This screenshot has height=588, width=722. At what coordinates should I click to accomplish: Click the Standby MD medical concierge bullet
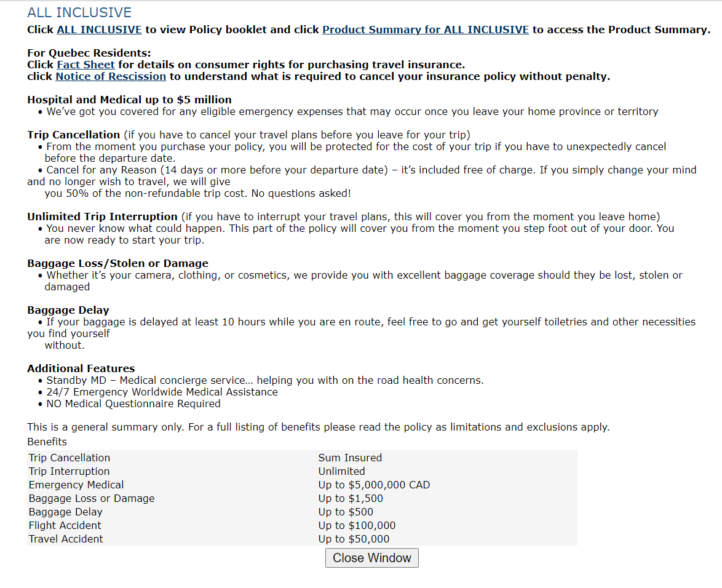coord(264,380)
